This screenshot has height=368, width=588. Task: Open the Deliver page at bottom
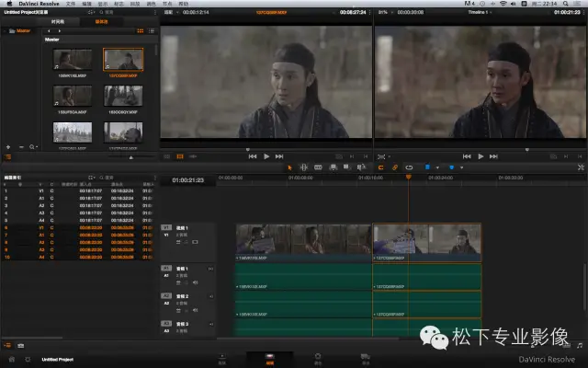coord(366,359)
